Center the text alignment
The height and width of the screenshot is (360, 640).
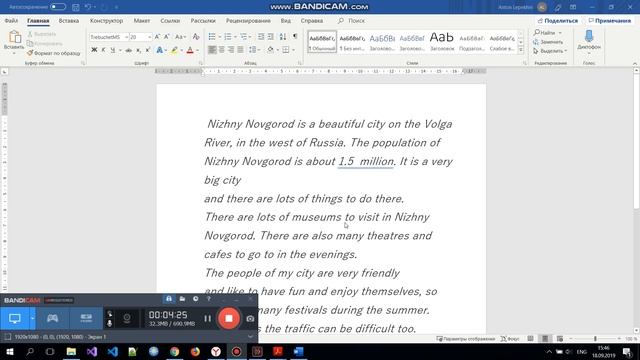222,50
